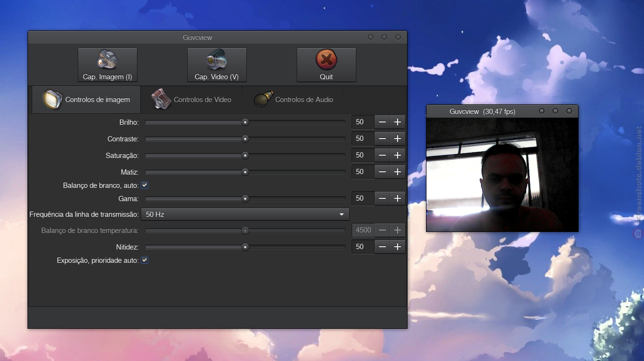Click the Contraste value field
Viewport: 644px width, 361px height.
363,139
